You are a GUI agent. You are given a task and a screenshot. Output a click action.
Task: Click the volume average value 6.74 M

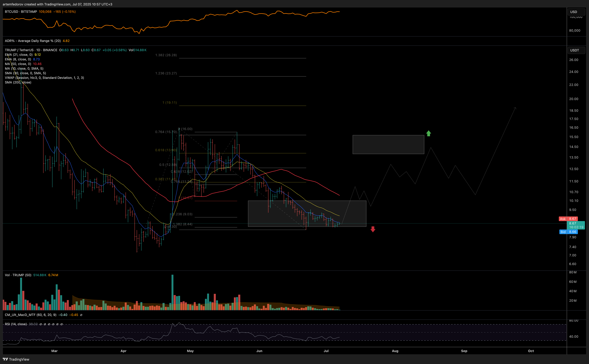(x=53, y=275)
